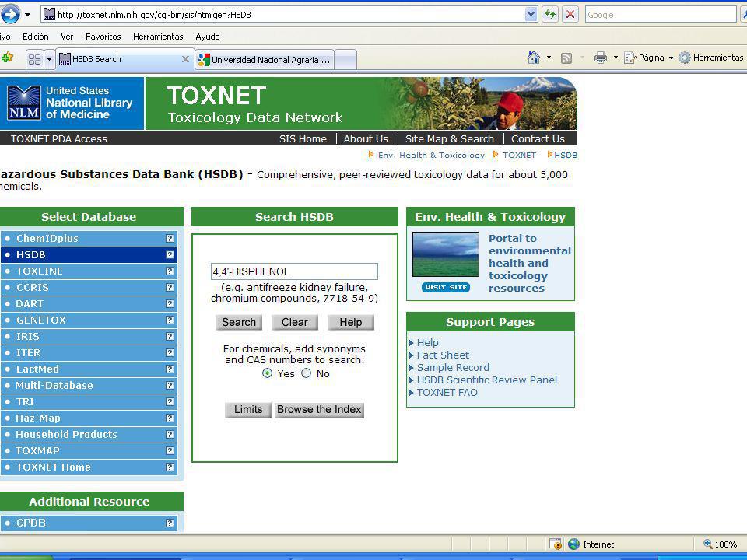Click the RSS feeds icon

[x=566, y=58]
